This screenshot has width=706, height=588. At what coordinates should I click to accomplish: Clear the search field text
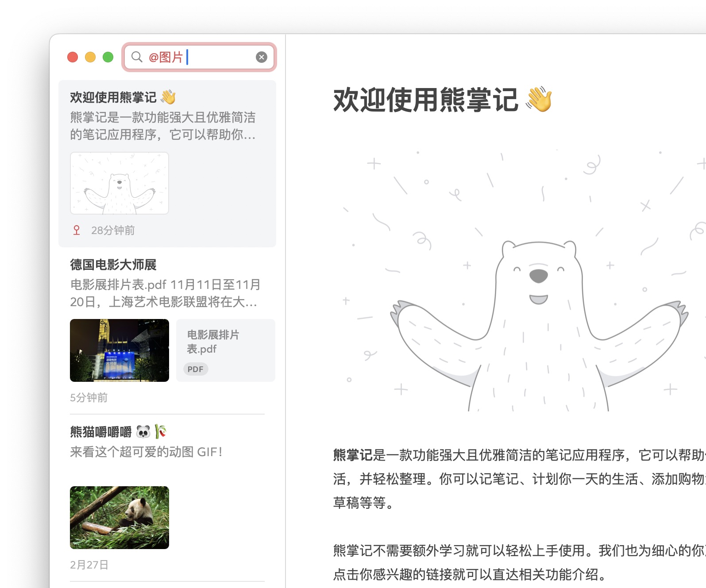pos(262,57)
